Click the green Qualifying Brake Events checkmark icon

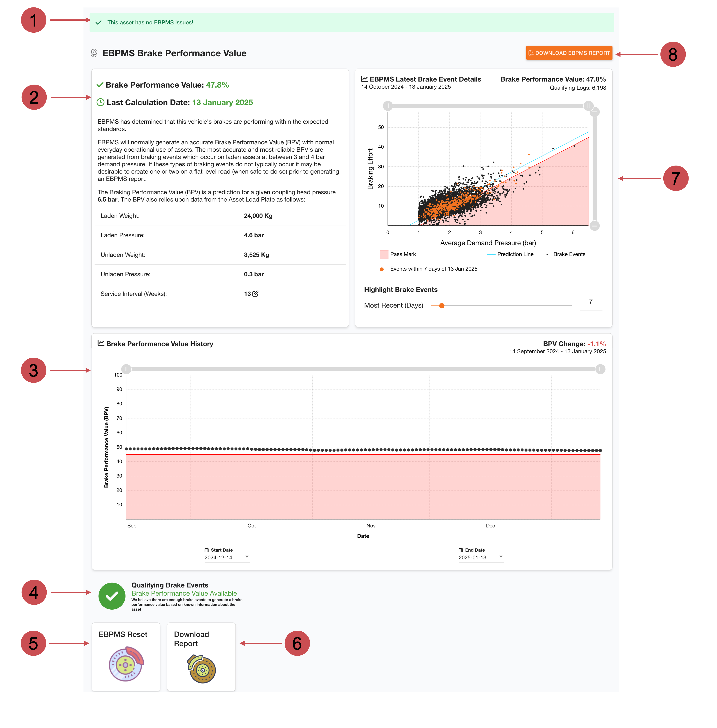pos(112,596)
